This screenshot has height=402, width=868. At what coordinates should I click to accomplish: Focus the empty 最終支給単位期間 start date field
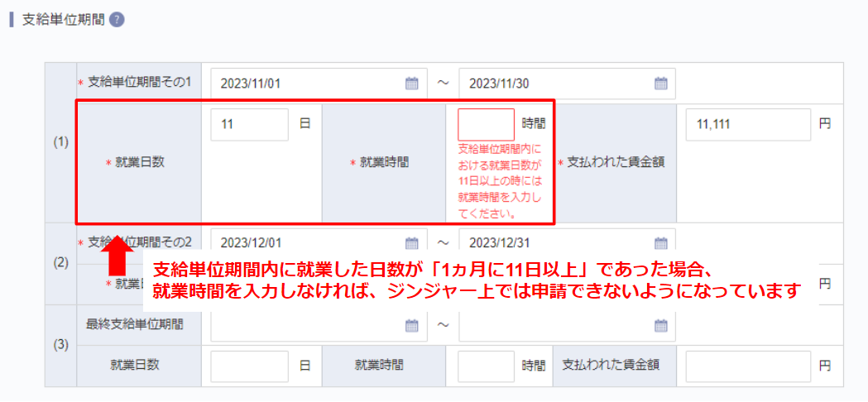[306, 326]
